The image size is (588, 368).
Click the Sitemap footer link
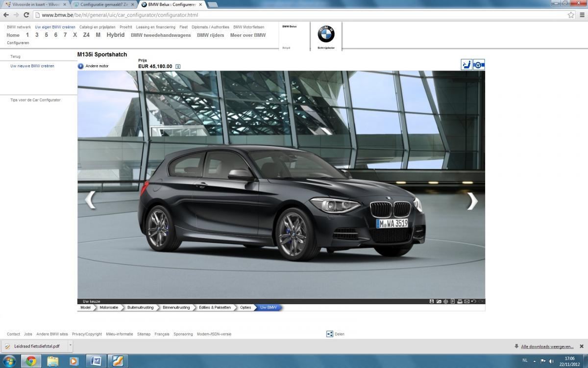[x=144, y=334]
